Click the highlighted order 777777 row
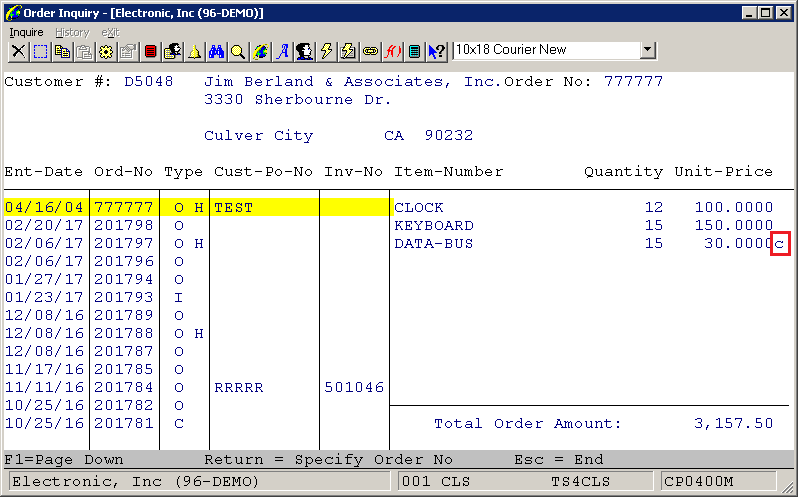This screenshot has width=798, height=497. pyautogui.click(x=123, y=208)
